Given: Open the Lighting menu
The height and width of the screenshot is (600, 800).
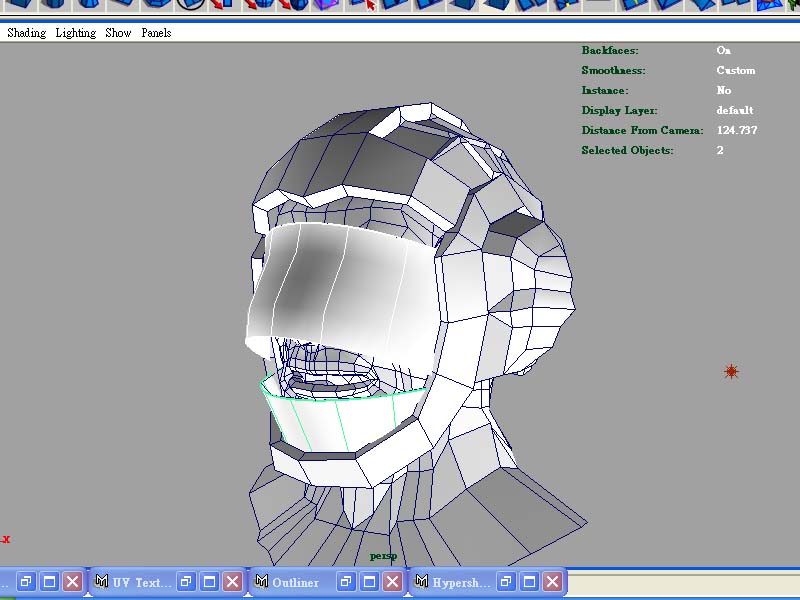Looking at the screenshot, I should click(x=76, y=33).
